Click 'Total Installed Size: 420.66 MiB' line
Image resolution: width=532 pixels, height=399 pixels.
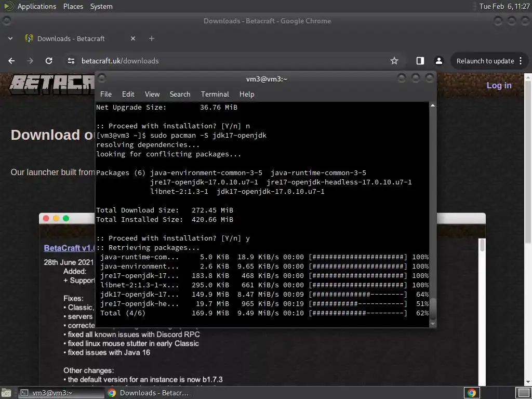coord(165,220)
